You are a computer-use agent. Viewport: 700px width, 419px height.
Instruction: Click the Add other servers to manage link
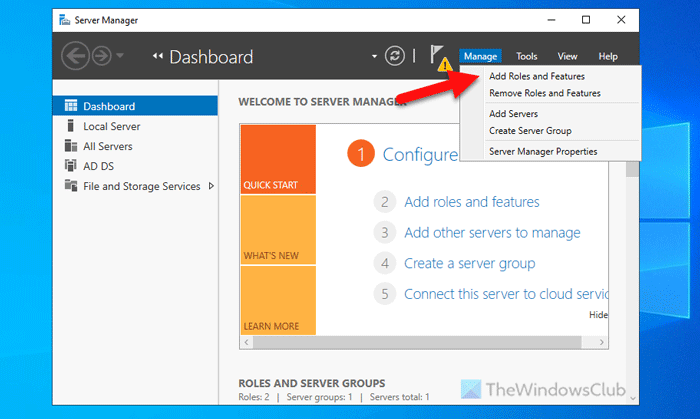click(x=492, y=233)
